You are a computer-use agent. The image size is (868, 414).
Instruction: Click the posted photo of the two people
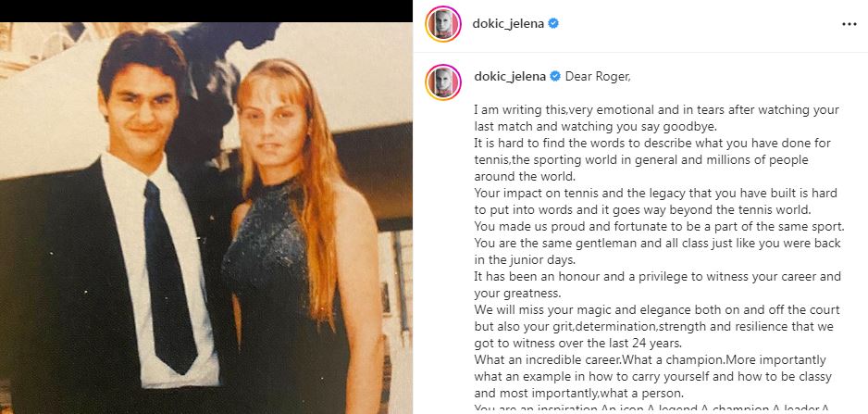[206, 218]
